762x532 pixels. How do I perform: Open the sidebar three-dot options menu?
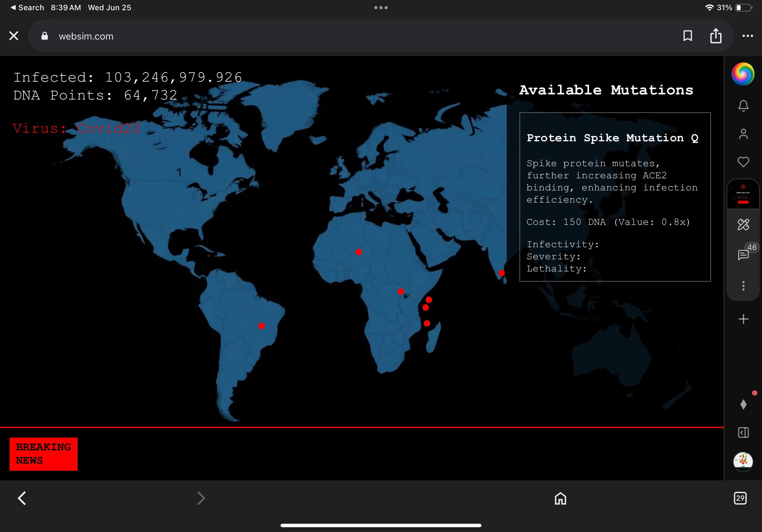point(743,284)
